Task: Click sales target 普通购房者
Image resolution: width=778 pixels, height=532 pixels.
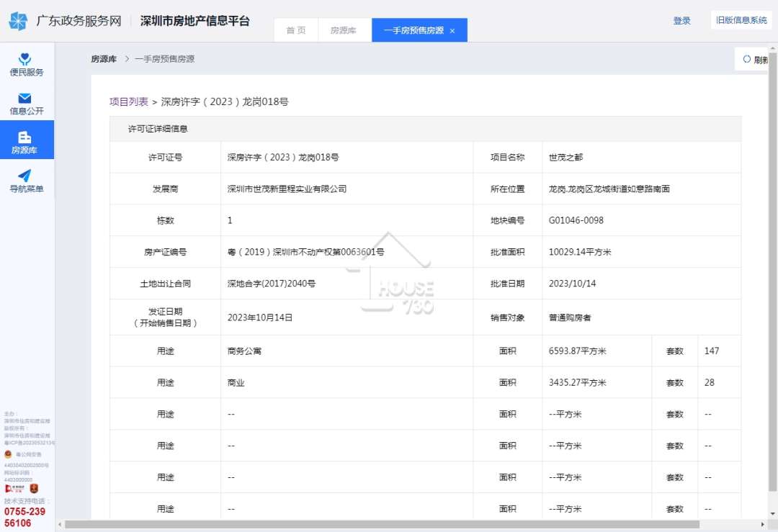Action: click(x=570, y=317)
